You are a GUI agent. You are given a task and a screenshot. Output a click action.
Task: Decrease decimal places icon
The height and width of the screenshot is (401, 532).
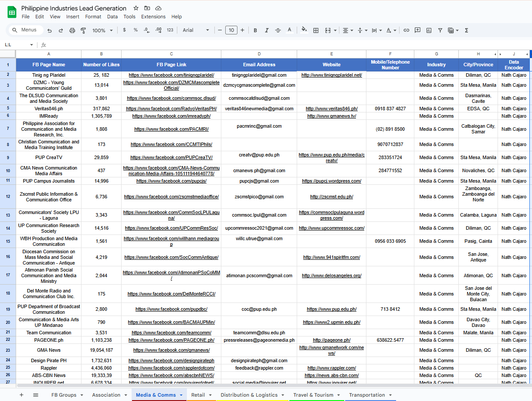coord(147,30)
